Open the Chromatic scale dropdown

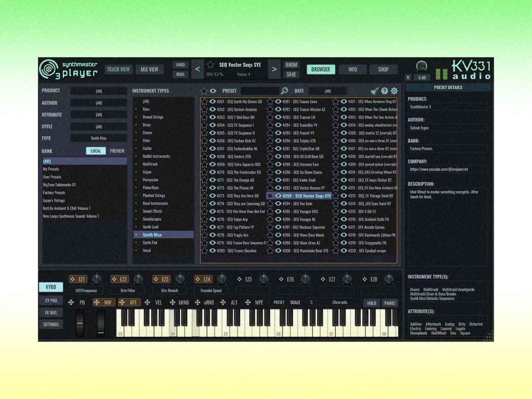[340, 302]
